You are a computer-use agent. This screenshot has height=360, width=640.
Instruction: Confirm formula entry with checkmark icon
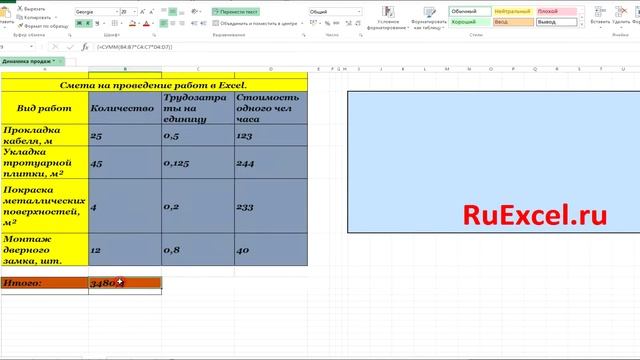[70, 47]
